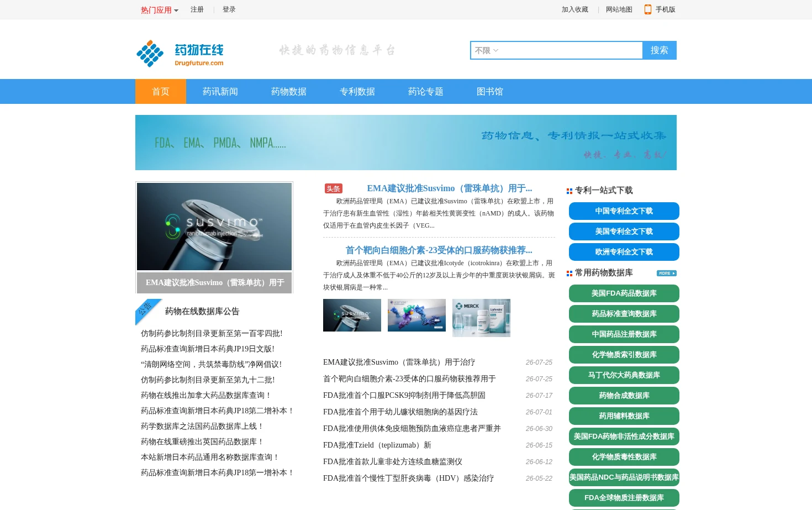Select the 首页 nav tab
The height and width of the screenshot is (510, 812).
point(161,92)
